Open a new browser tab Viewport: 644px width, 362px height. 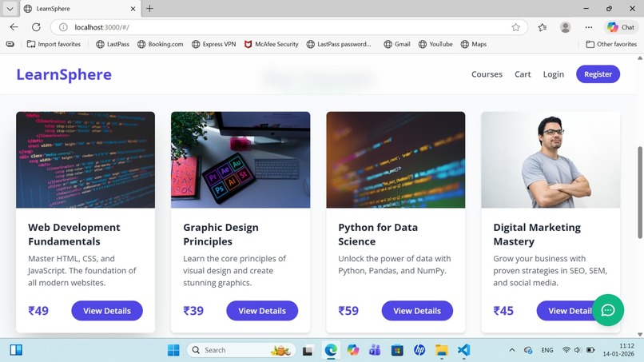(x=149, y=9)
